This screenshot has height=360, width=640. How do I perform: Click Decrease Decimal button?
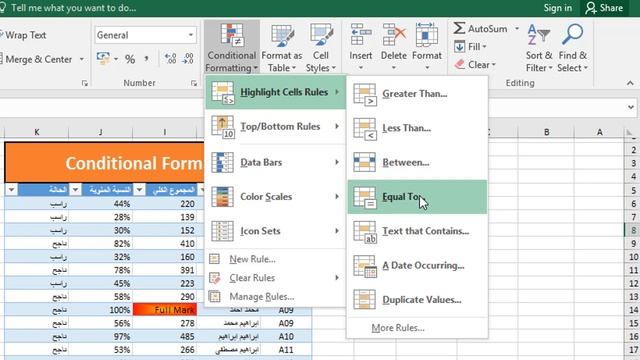pyautogui.click(x=188, y=59)
